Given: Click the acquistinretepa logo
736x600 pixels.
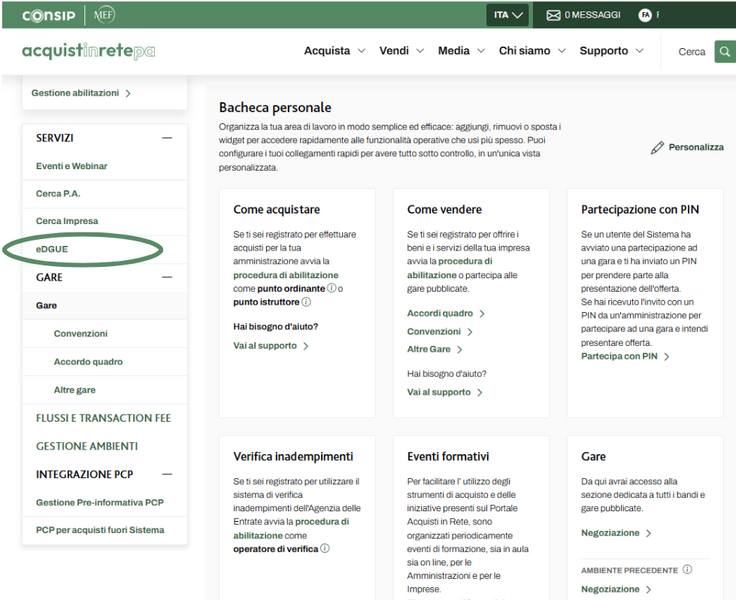Looking at the screenshot, I should pos(89,51).
